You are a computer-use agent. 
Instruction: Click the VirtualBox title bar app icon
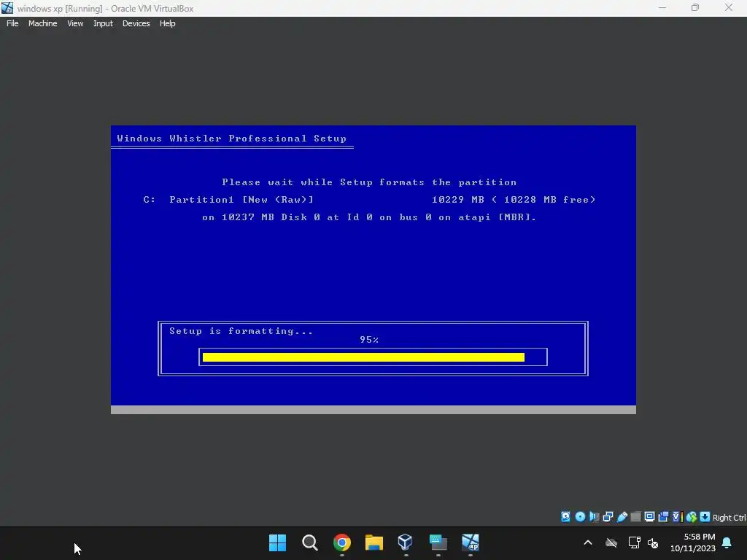[x=7, y=8]
